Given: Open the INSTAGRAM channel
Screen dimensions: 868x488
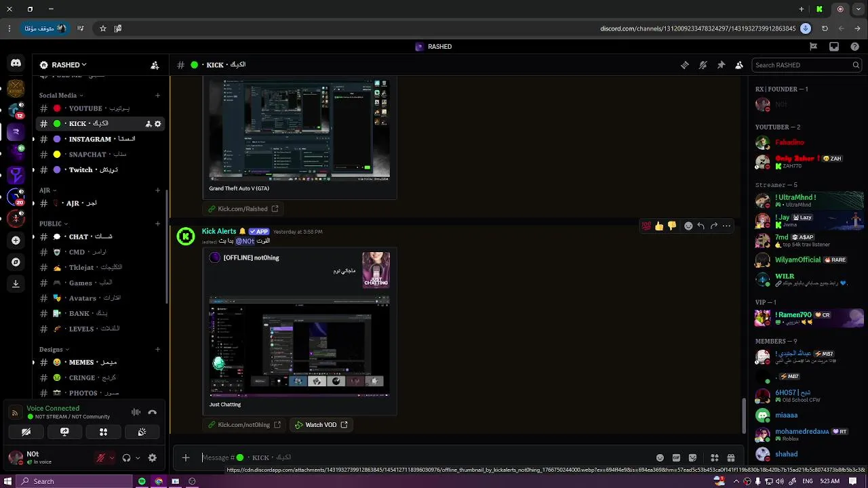Looking at the screenshot, I should click(x=100, y=139).
